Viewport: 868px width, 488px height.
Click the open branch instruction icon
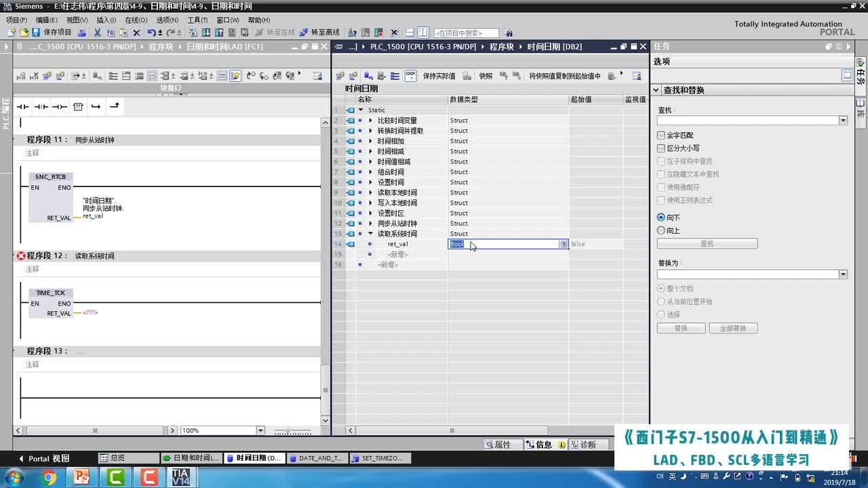pos(96,106)
